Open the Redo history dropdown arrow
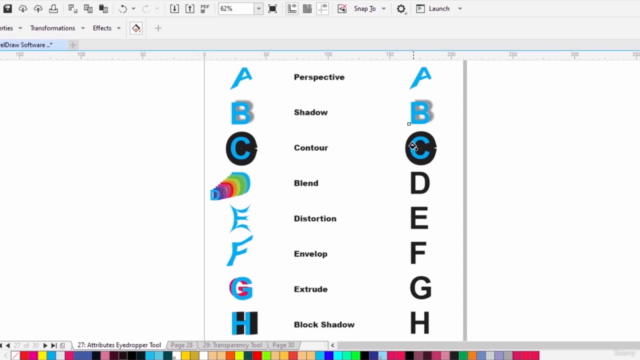Image resolution: width=640 pixels, height=360 pixels. (x=157, y=9)
